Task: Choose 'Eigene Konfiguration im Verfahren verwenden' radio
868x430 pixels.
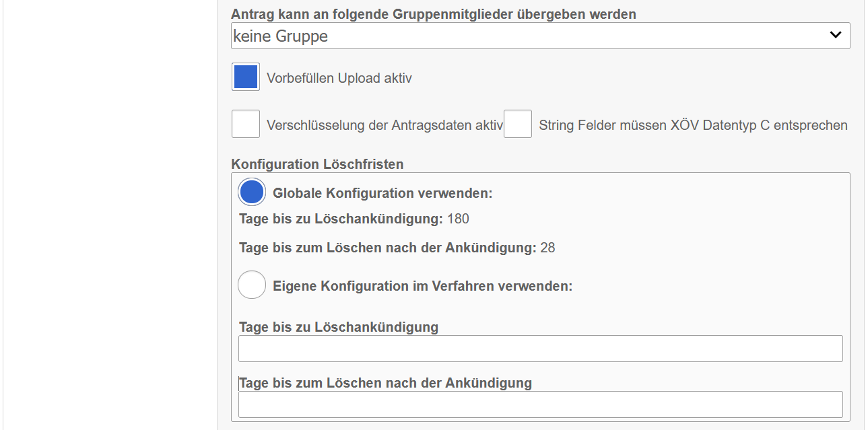Action: click(x=252, y=285)
